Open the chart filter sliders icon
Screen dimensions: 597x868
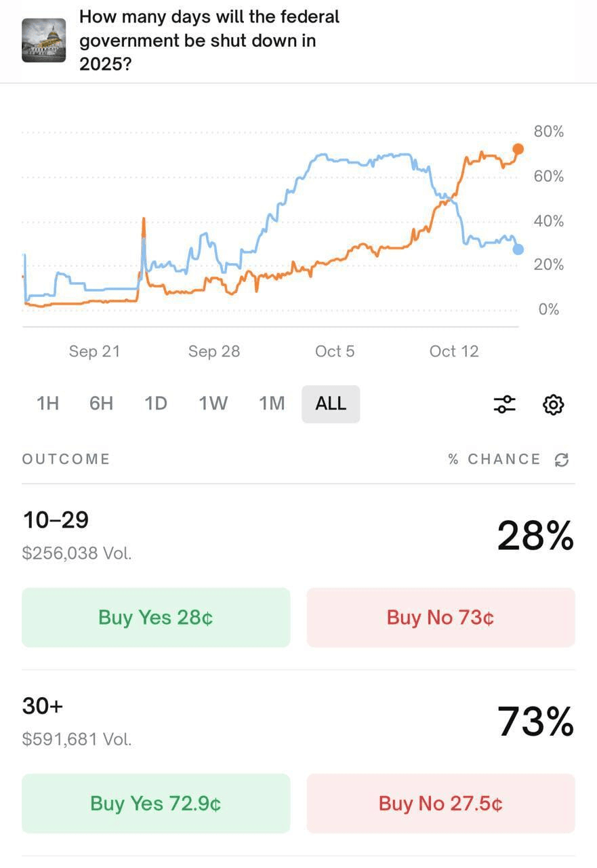point(504,405)
